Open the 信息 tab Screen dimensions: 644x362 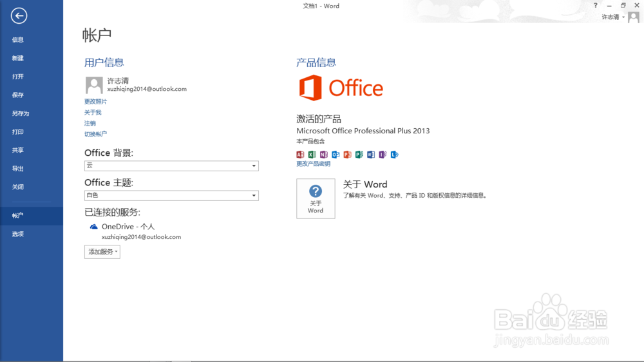pyautogui.click(x=32, y=40)
